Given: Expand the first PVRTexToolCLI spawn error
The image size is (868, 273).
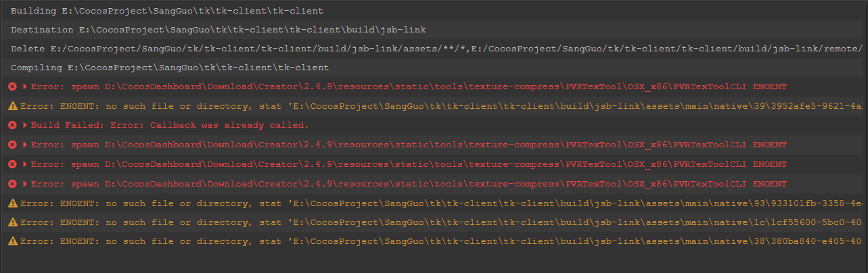Looking at the screenshot, I should click(25, 86).
